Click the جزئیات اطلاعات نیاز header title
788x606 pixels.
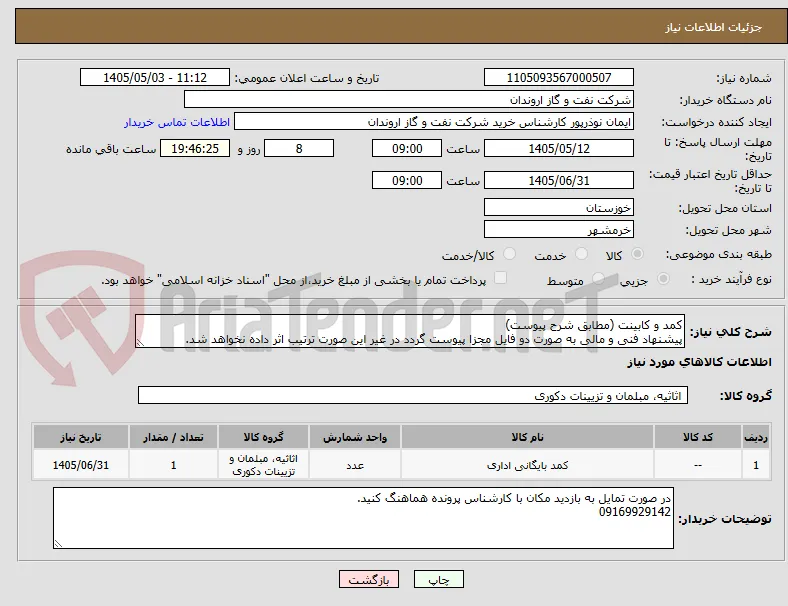point(714,27)
